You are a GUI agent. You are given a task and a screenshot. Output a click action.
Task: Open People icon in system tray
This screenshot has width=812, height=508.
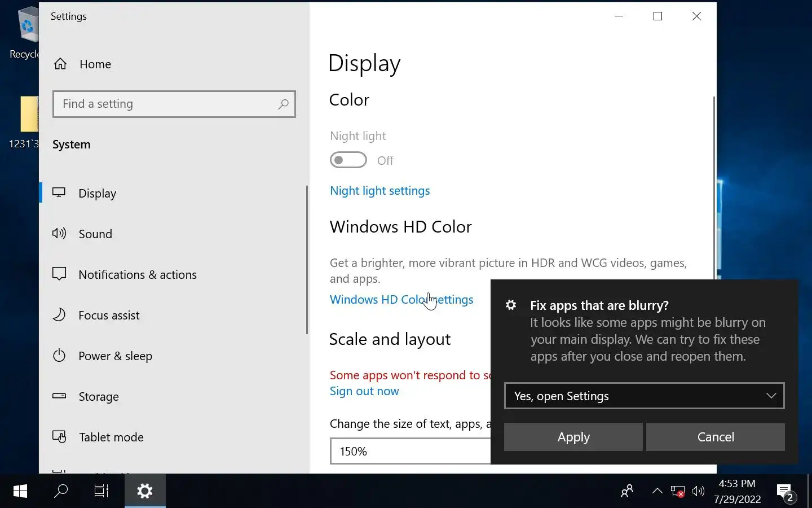click(627, 491)
